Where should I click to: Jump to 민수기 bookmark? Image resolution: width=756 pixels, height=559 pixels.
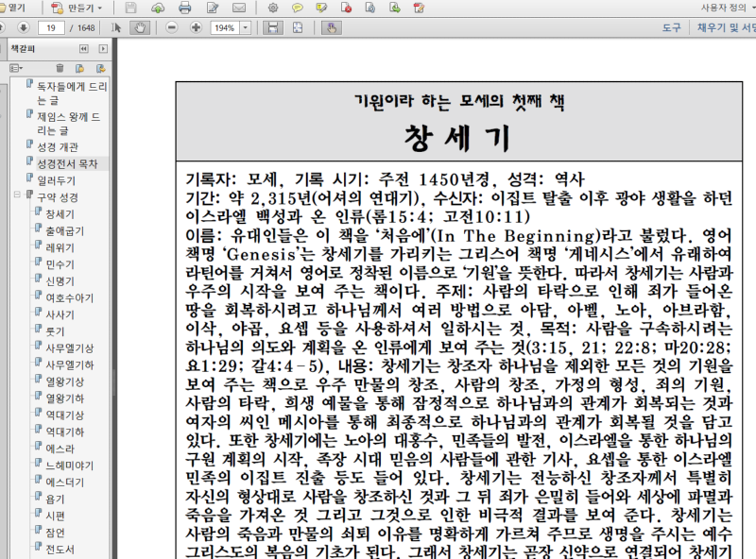[x=60, y=264]
